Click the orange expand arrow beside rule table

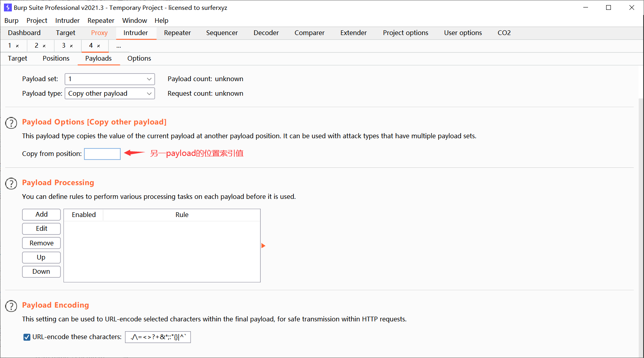point(263,246)
